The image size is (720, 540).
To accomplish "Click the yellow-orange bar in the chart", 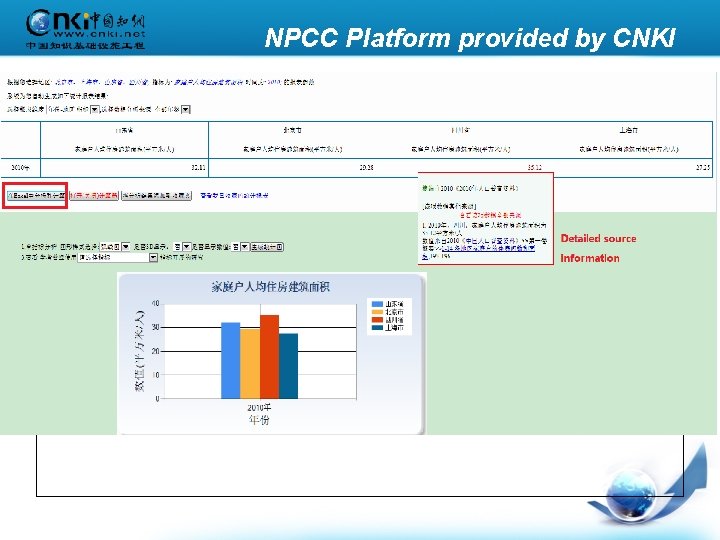I will [250, 364].
